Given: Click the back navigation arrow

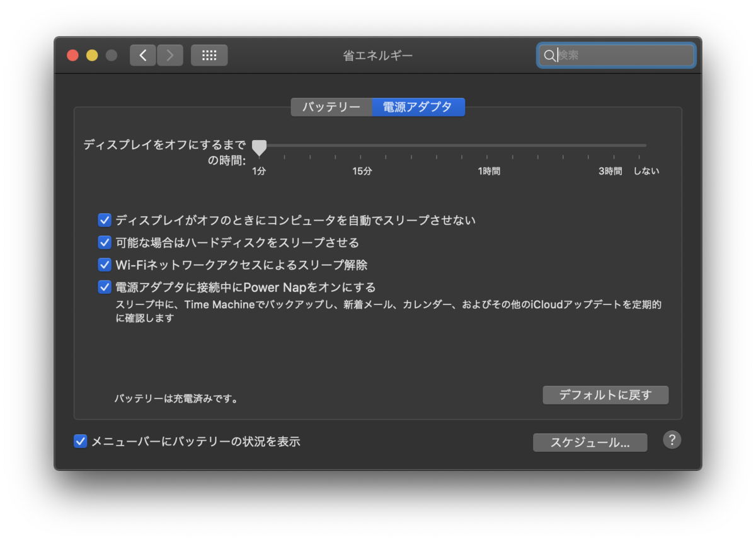Looking at the screenshot, I should (142, 55).
